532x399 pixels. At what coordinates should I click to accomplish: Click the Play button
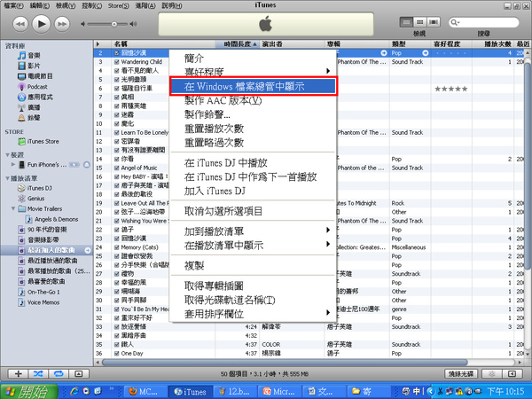(42, 24)
